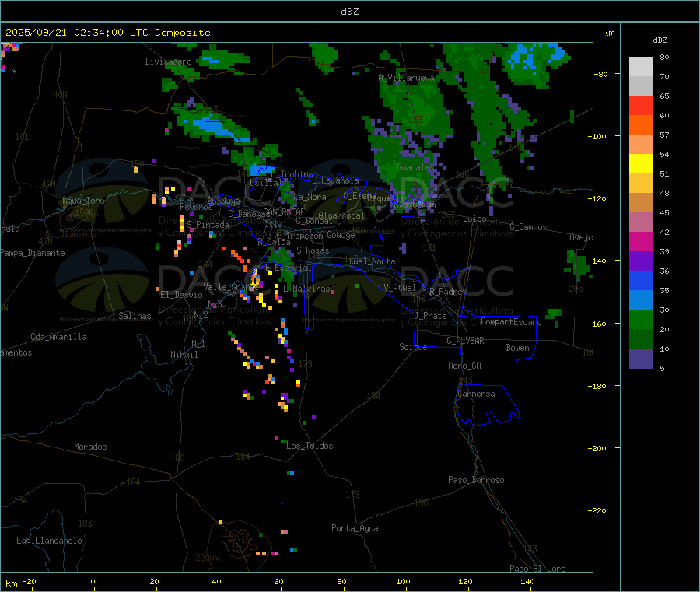Pick the 5 dBZ dark purple swatch
Viewport: 700px width, 592px height.
pyautogui.click(x=641, y=359)
